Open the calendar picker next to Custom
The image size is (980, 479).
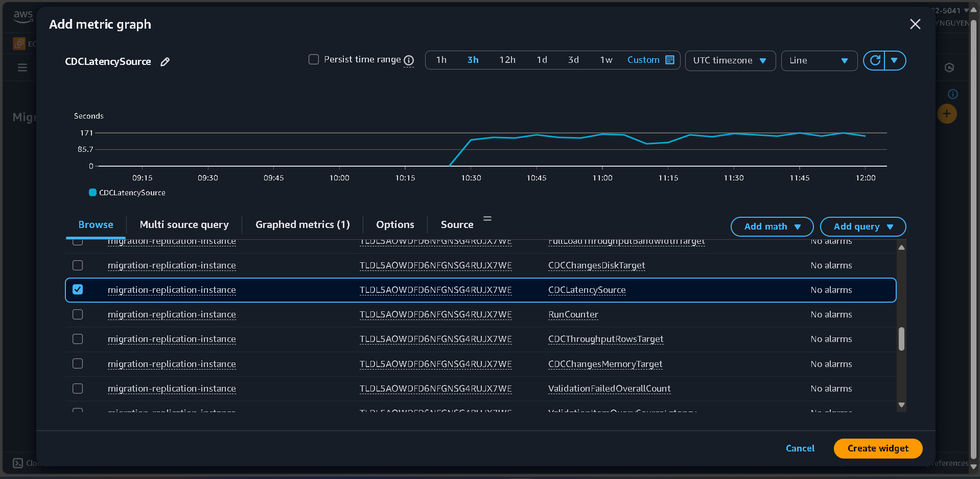point(670,60)
